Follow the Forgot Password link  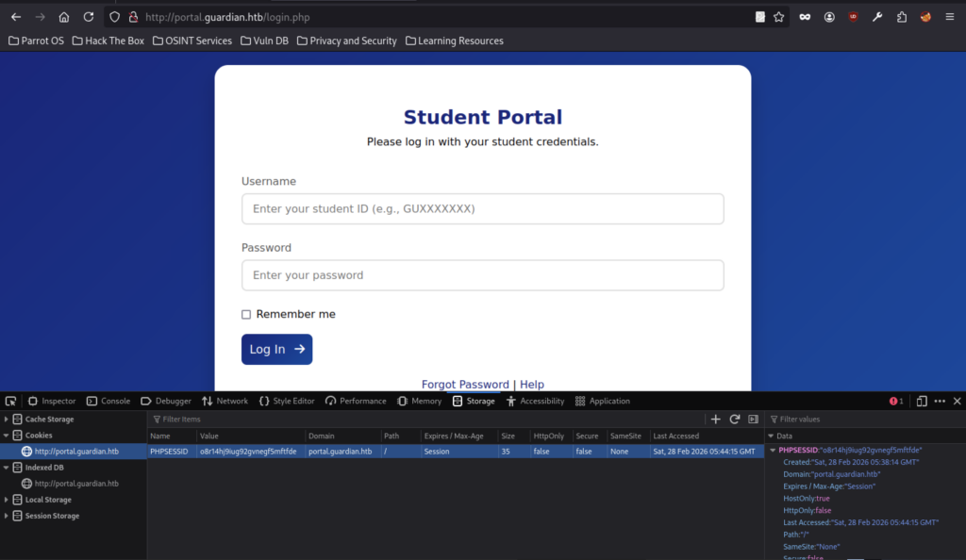pos(465,385)
